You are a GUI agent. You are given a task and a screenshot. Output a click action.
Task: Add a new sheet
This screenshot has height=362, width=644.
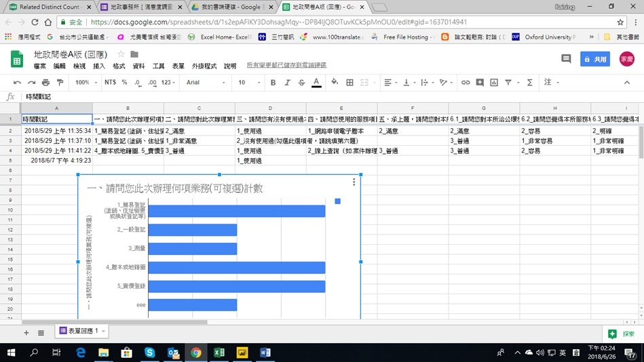pos(26,333)
